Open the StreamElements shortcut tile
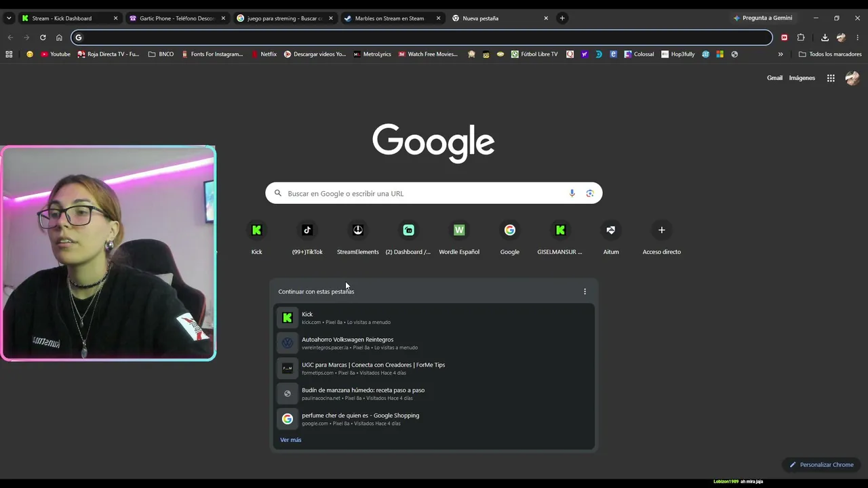The image size is (868, 488). [x=358, y=239]
